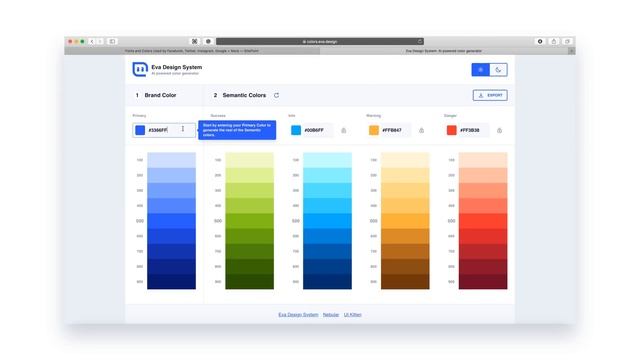This screenshot has width=640, height=360.
Task: Click the Info hex input #00B6FF
Action: coord(318,130)
